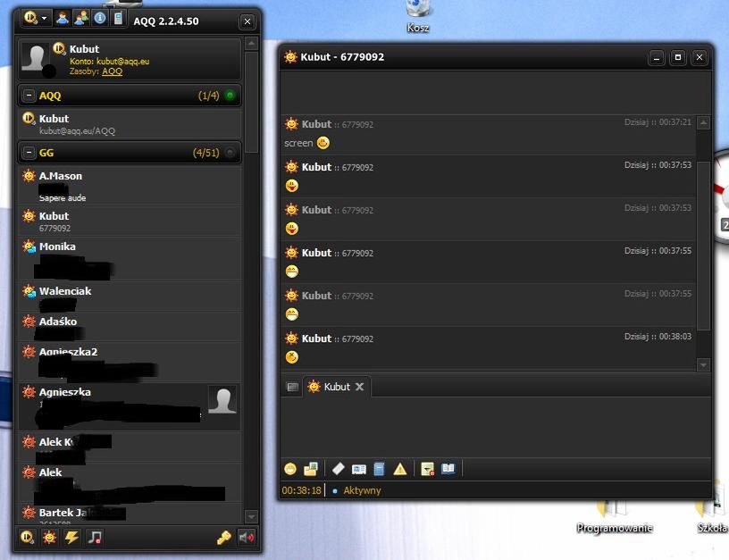Screen dimensions: 729x560
Task: Close the Kubut chat window
Action: pos(700,58)
